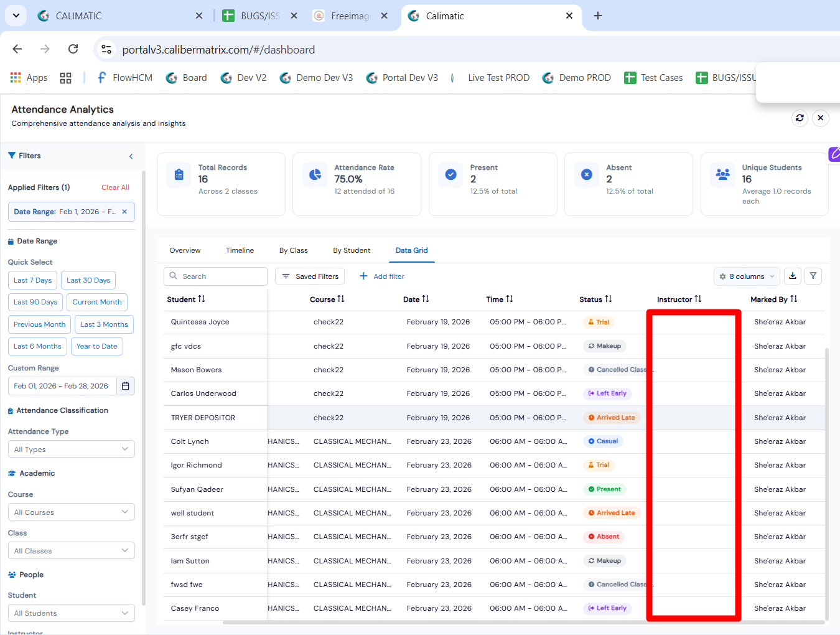Open the 8 columns selector dropdown
The image size is (840, 635).
point(747,276)
